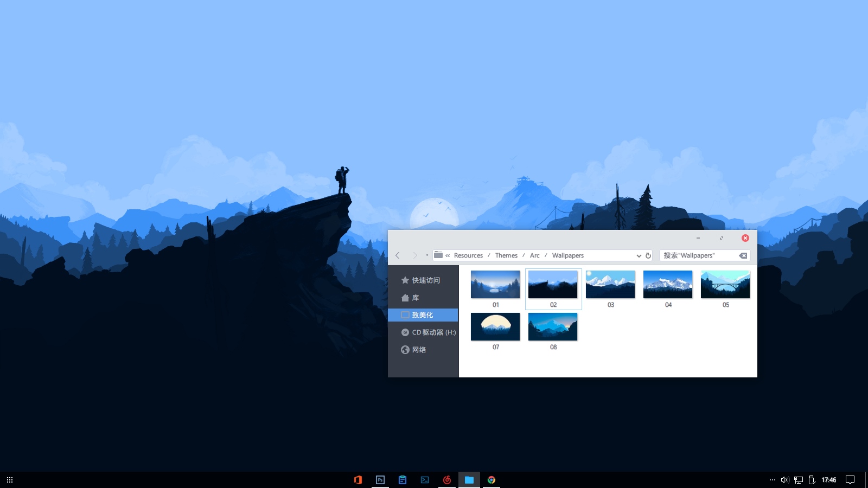The image size is (868, 488).
Task: Open the clipboard app in the taskbar
Action: pos(403,480)
